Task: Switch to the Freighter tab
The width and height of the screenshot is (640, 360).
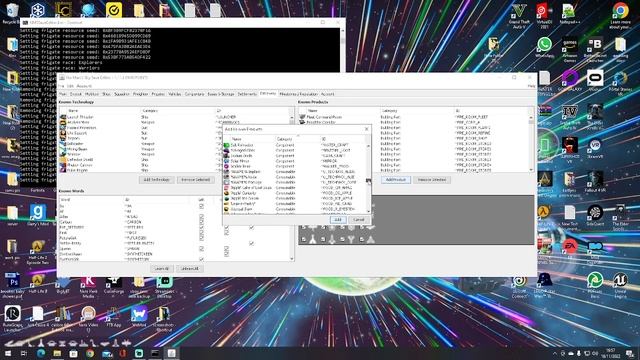Action: click(140, 94)
